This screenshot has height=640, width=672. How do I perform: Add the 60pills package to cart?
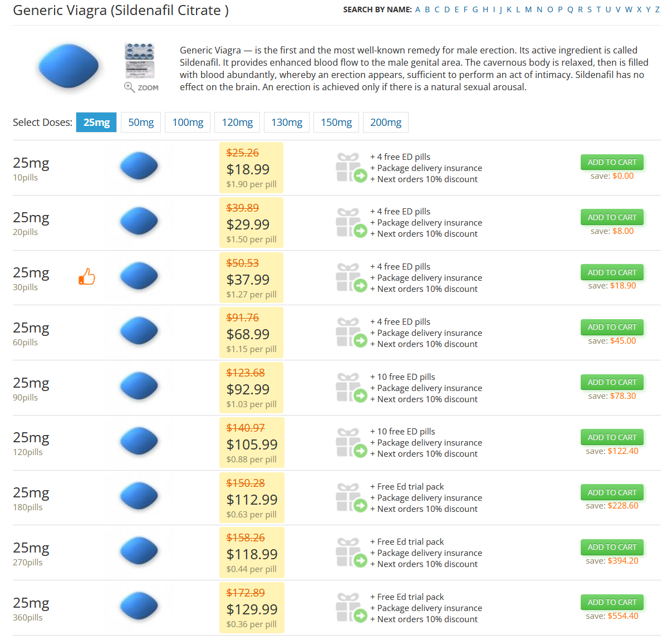(612, 327)
